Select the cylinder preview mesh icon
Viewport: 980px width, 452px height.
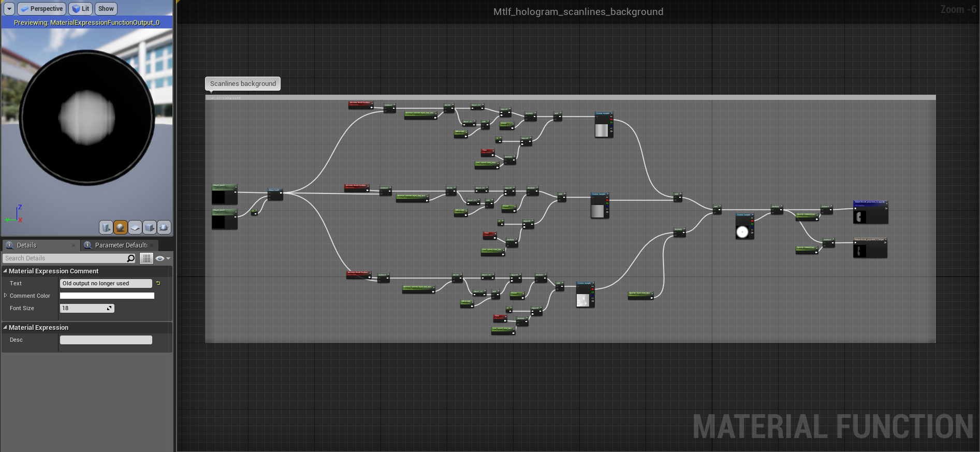click(106, 227)
